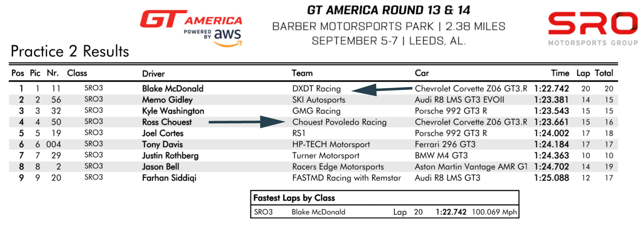Select the Class column header
644x226 pixels.
pyautogui.click(x=77, y=73)
